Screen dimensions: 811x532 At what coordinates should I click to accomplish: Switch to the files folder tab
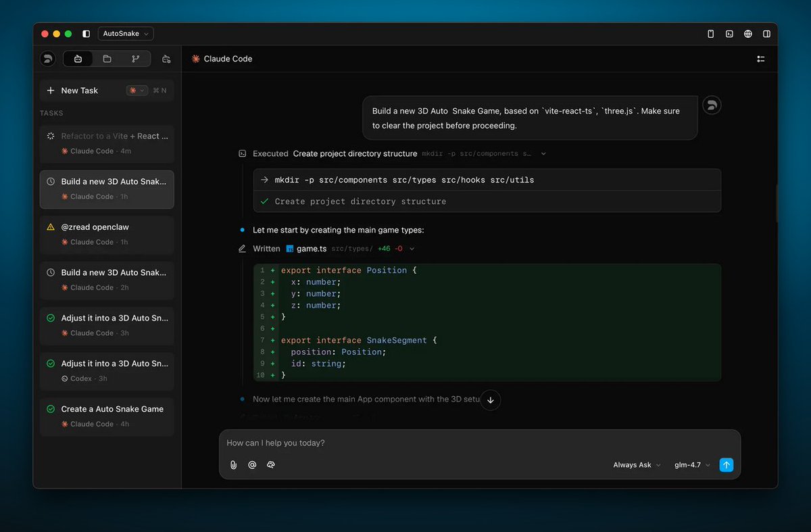107,59
